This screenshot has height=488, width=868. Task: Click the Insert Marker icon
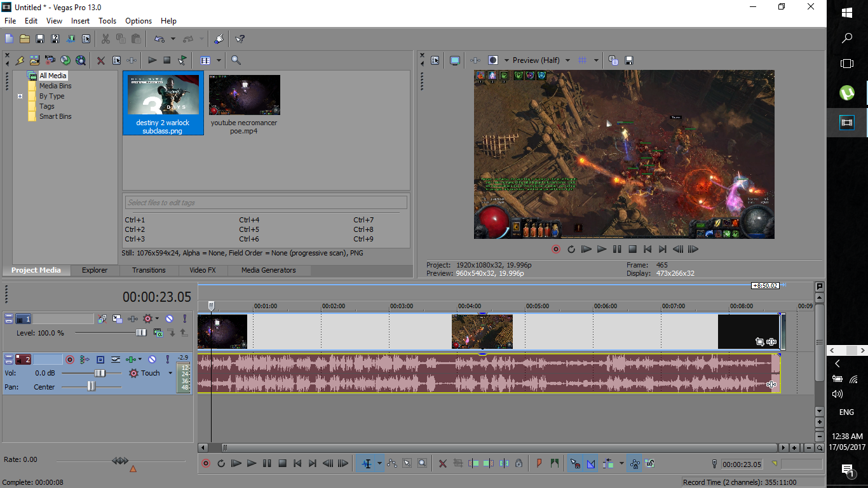click(x=539, y=463)
